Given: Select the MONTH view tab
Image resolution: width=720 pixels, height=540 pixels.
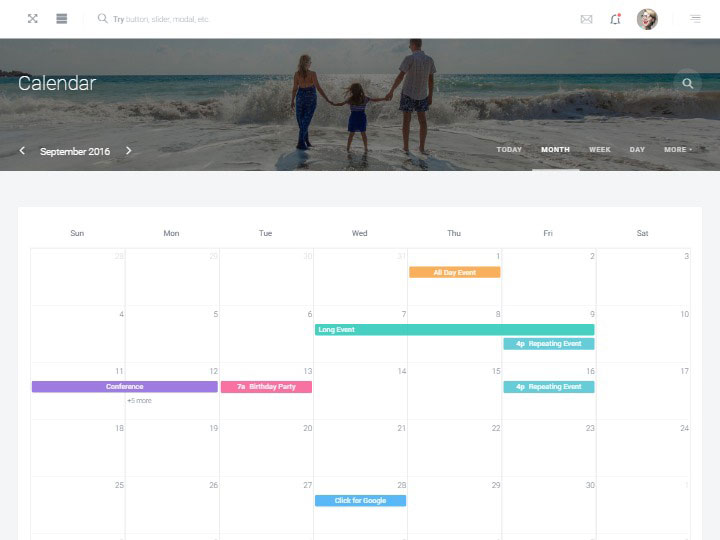Looking at the screenshot, I should (555, 150).
